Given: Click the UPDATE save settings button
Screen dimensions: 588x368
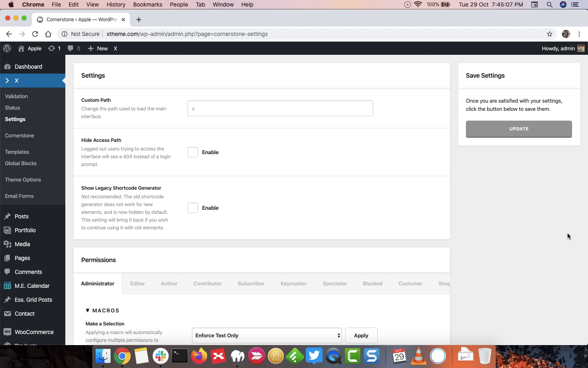Looking at the screenshot, I should tap(519, 129).
